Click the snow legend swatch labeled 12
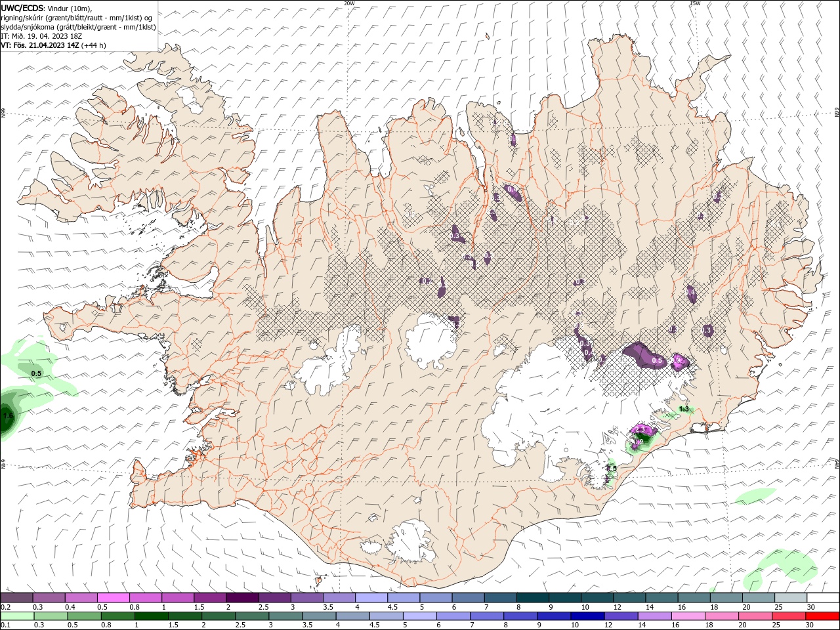This screenshot has height=630, width=840. coord(629,598)
